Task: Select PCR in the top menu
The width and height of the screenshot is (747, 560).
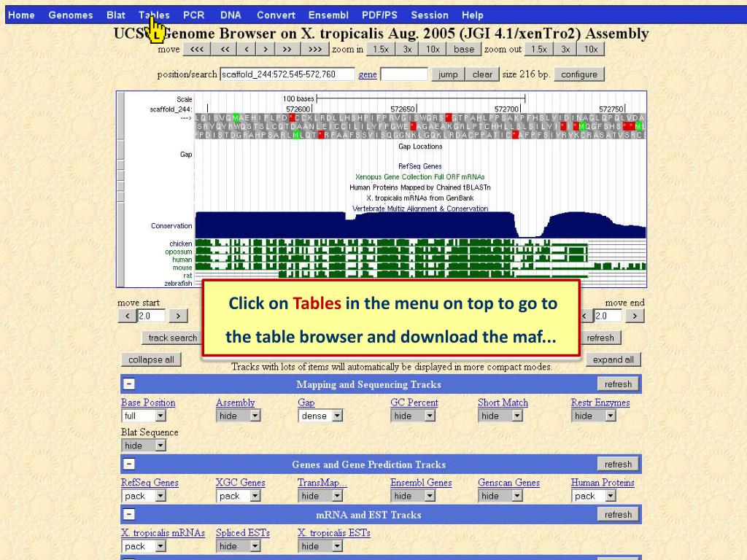Action: click(x=194, y=15)
